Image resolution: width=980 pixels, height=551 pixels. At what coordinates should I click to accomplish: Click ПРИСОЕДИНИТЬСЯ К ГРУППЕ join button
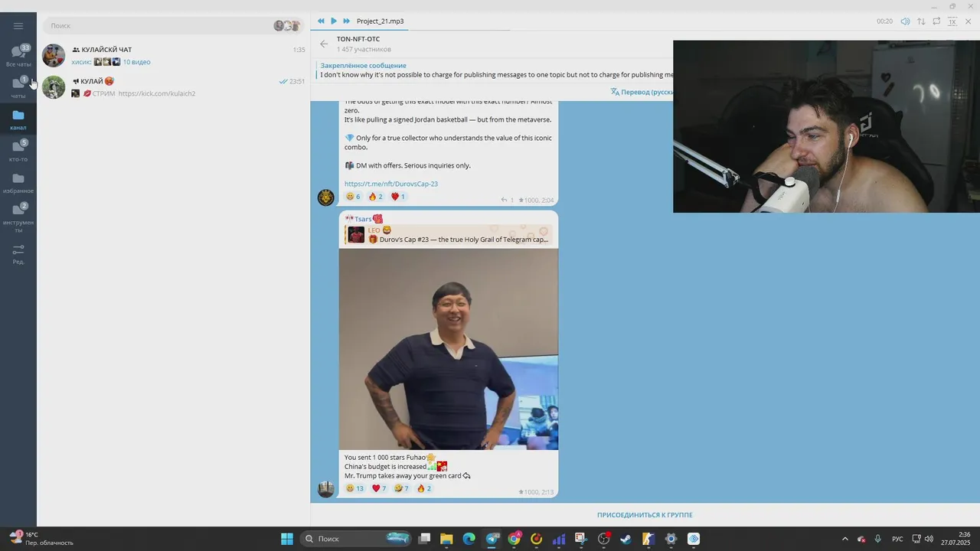(645, 515)
